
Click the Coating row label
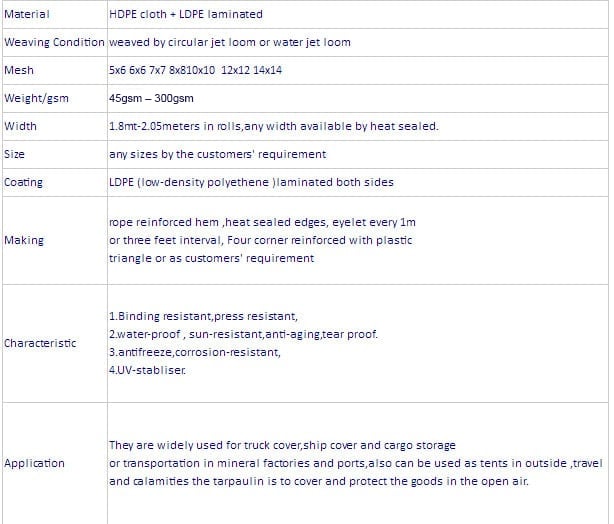click(23, 182)
